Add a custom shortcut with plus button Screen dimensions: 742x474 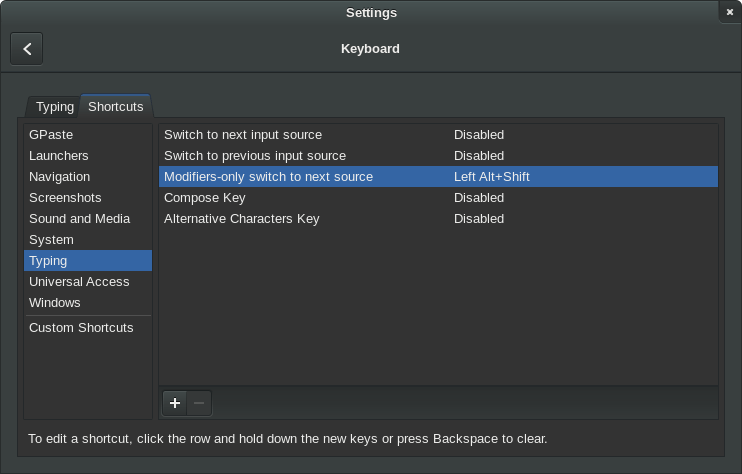(175, 403)
